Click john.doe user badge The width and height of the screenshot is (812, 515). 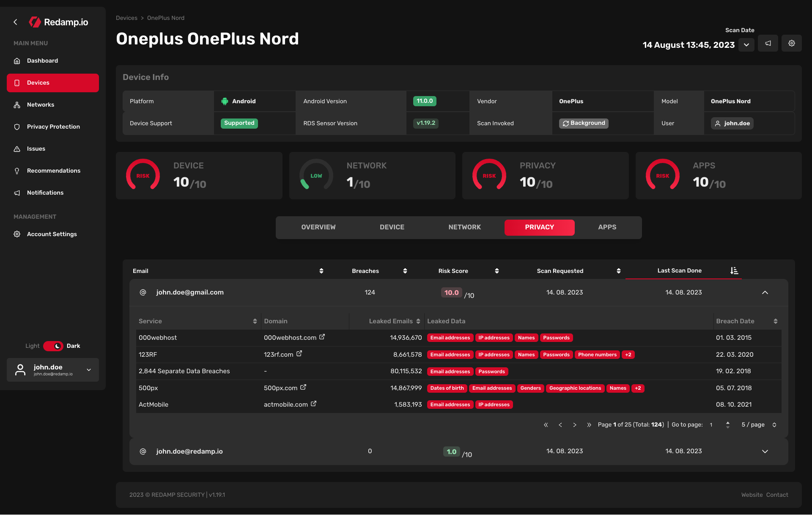pos(732,124)
